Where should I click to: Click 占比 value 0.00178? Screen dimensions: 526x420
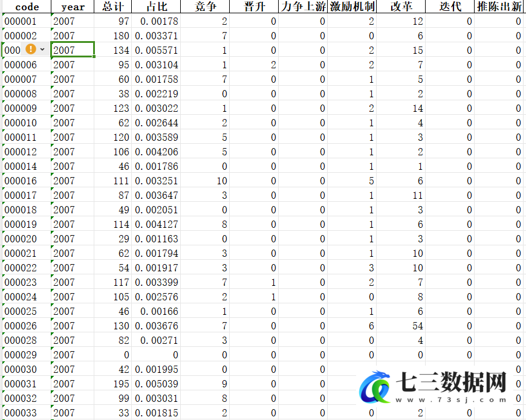156,21
